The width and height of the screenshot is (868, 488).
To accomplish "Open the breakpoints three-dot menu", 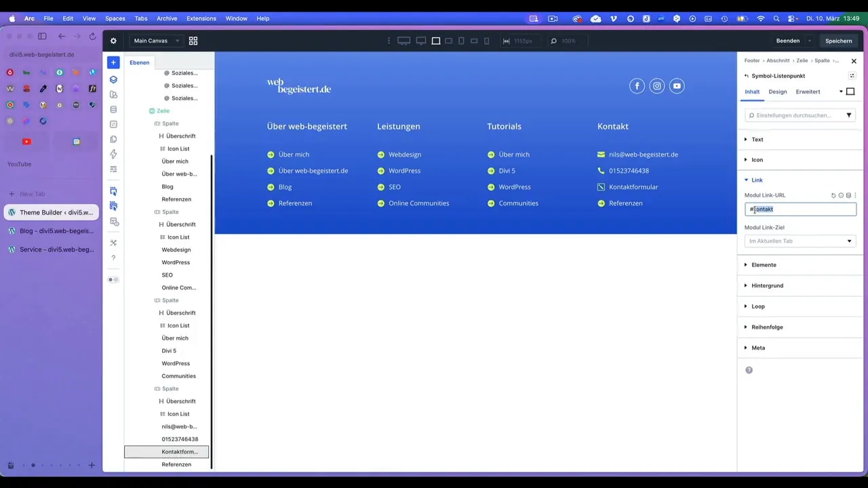I will pos(389,41).
